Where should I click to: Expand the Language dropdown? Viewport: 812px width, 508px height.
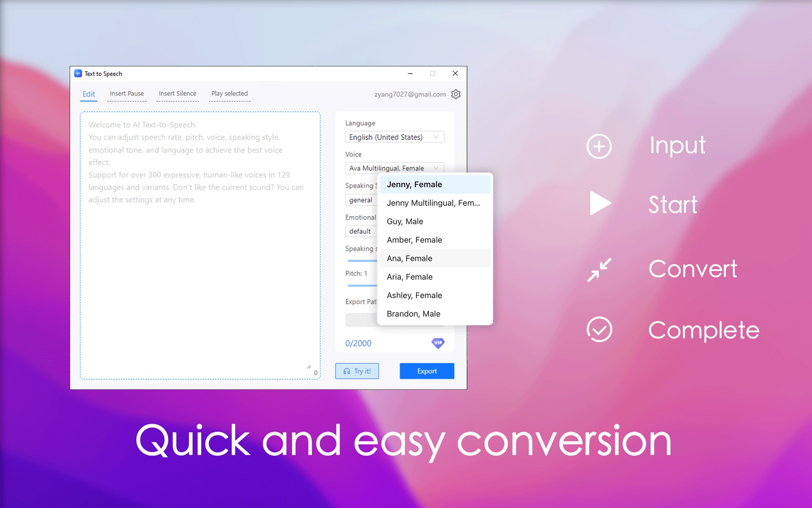coord(394,137)
